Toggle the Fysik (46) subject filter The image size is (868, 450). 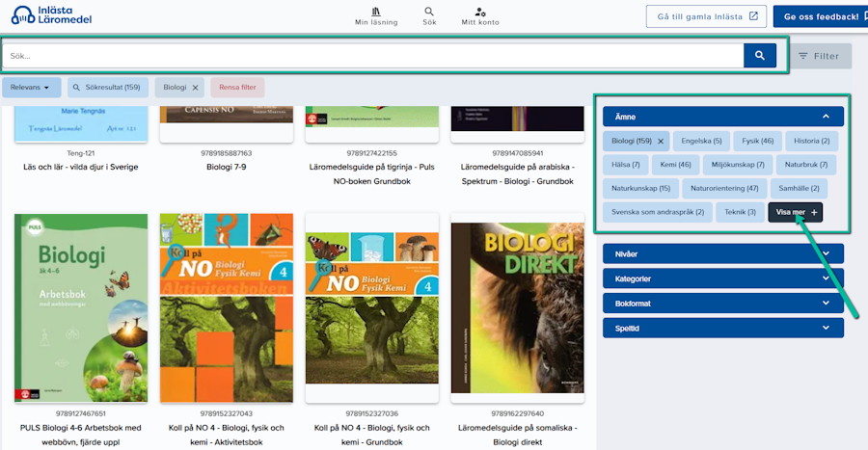pyautogui.click(x=757, y=141)
